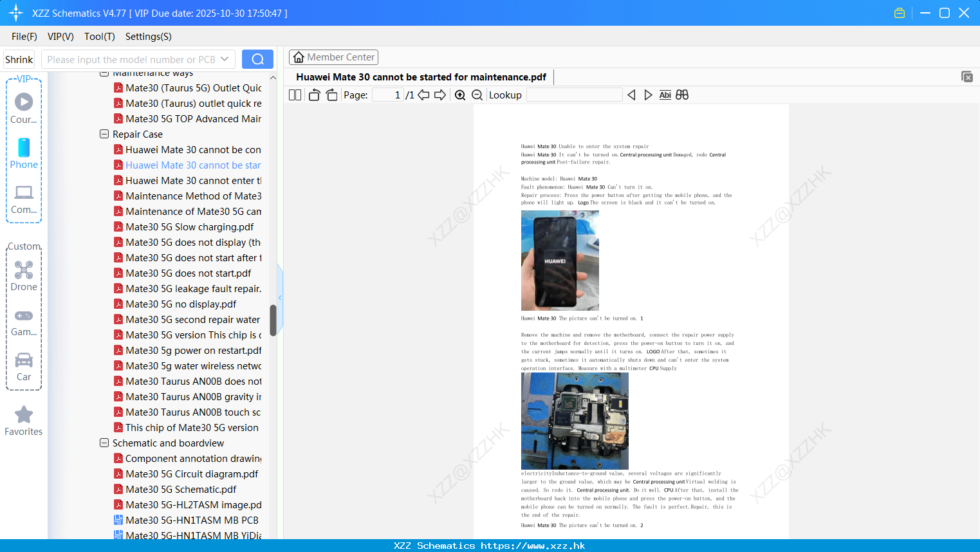Open Mate30 5G second repair water file

tap(188, 320)
